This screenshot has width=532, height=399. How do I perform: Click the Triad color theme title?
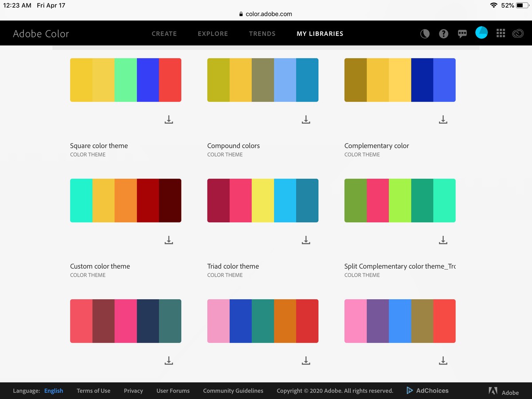tap(233, 266)
